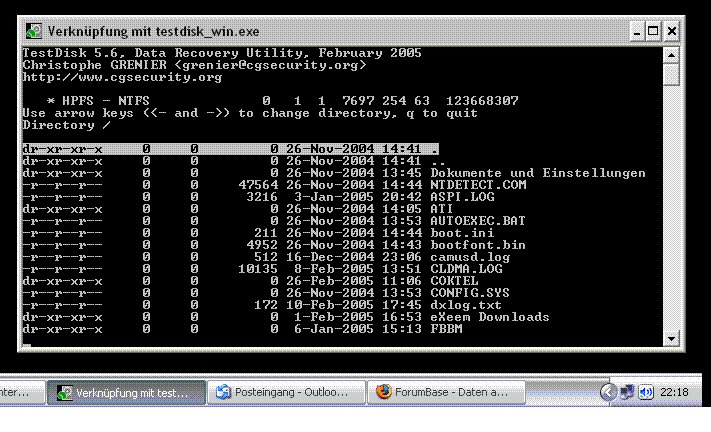711x432 pixels.
Task: Click the size value 47564
Action: click(x=258, y=185)
